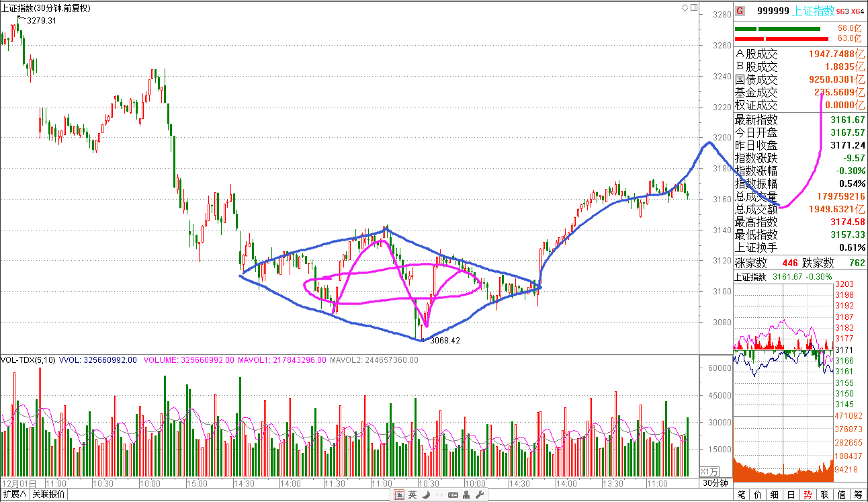Open the IME wrench settings icon

pos(479,495)
